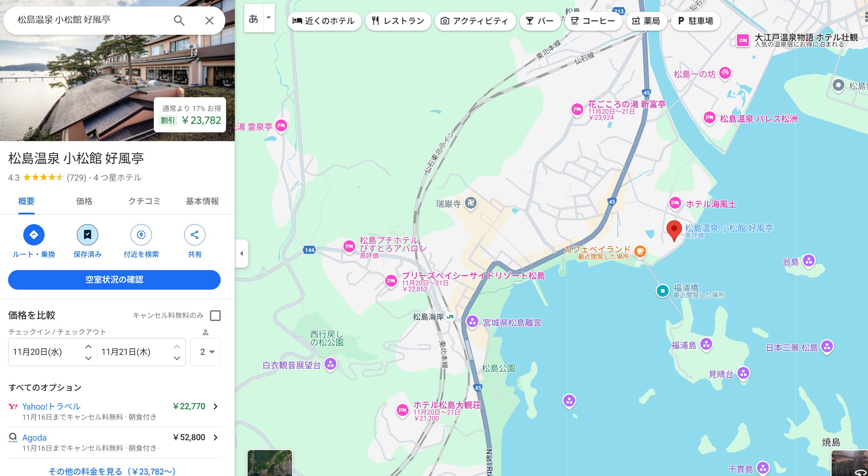
Task: Click the satellite layer thumbnail
Action: 270,463
